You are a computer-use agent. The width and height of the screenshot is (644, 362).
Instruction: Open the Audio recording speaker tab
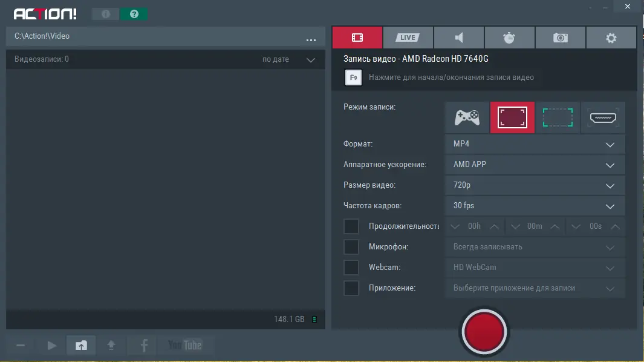(459, 38)
